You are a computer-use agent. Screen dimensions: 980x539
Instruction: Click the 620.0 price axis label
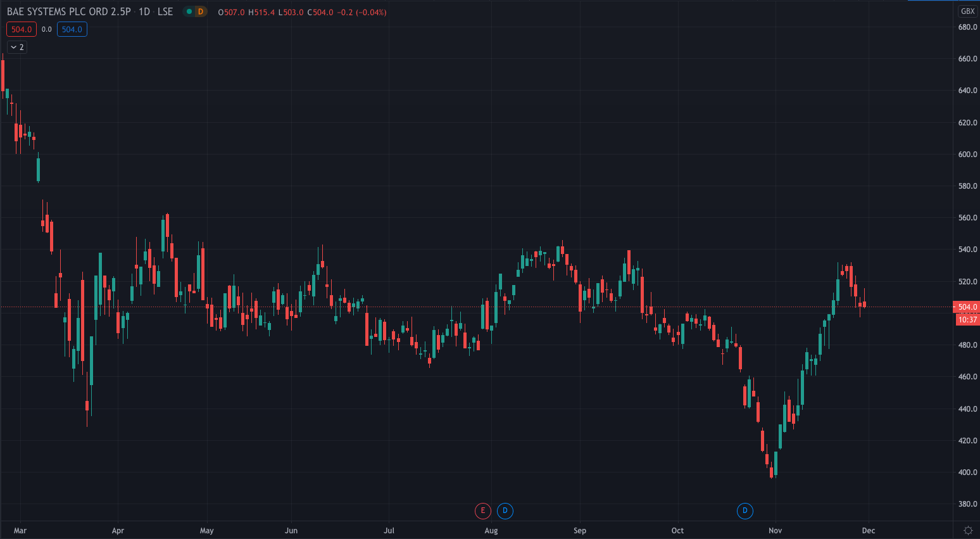[x=967, y=123]
